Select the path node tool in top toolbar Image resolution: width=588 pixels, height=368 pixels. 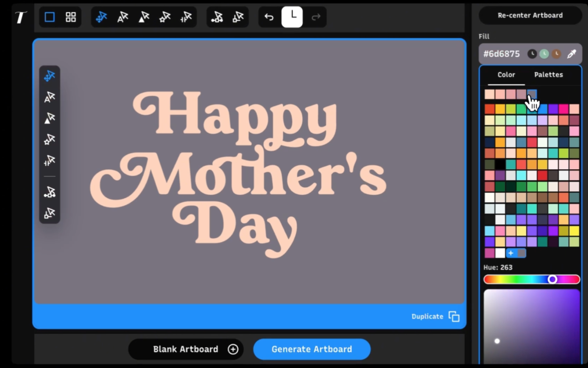217,17
